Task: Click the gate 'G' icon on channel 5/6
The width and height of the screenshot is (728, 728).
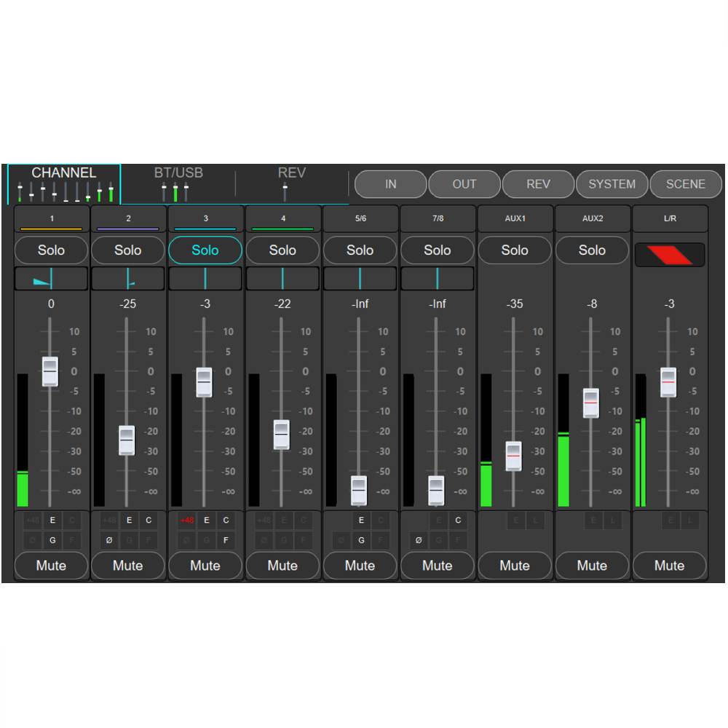Action: tap(361, 541)
